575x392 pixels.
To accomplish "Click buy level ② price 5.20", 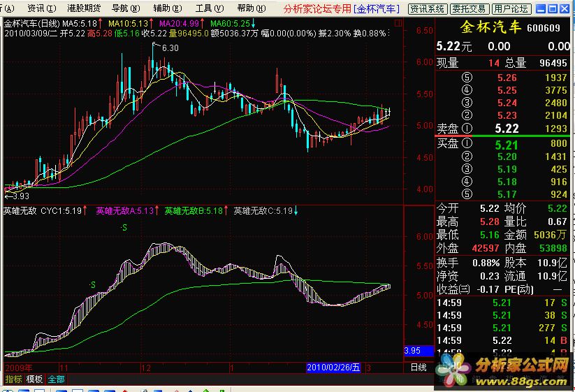I will (x=507, y=157).
